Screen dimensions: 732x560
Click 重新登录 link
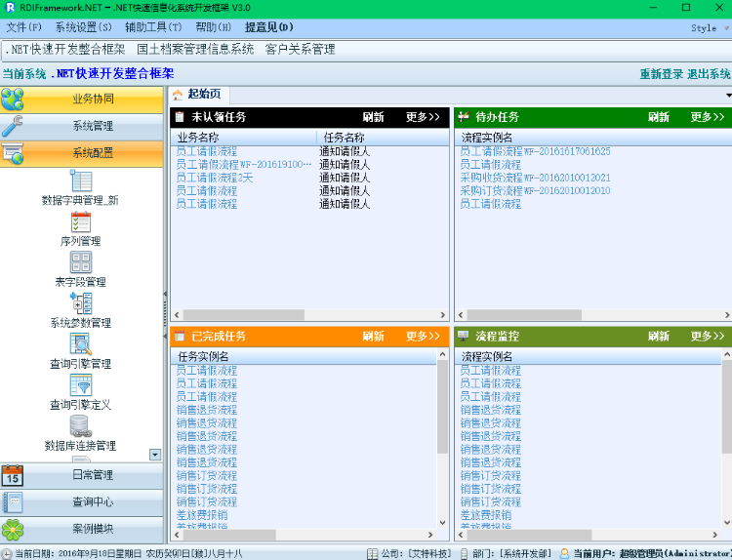662,74
